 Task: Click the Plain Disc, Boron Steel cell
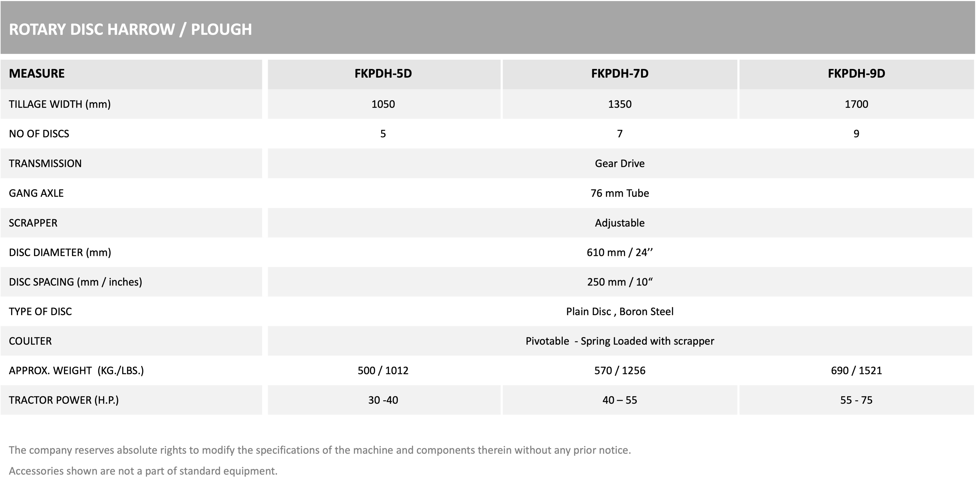coord(620,312)
